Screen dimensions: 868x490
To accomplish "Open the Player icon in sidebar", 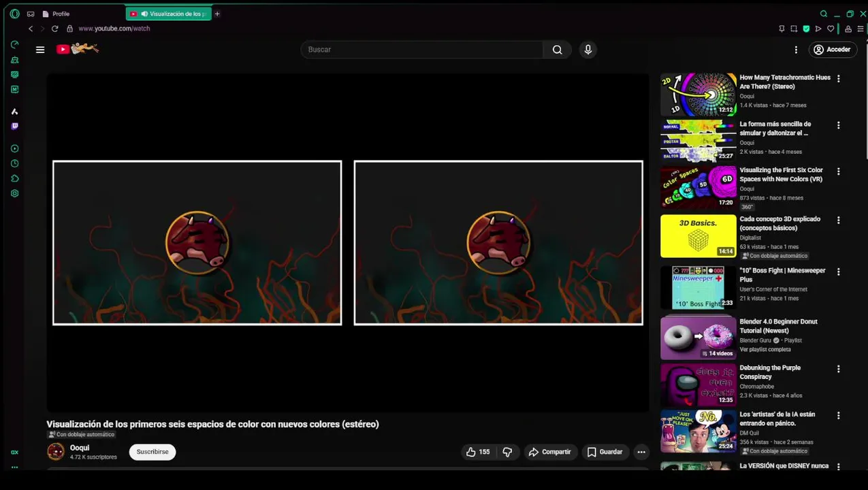I will [x=14, y=148].
